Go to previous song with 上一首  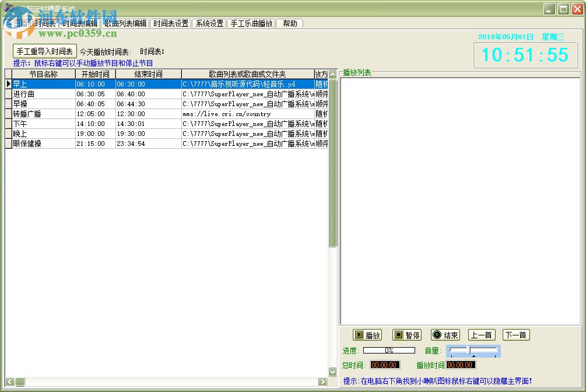point(481,335)
